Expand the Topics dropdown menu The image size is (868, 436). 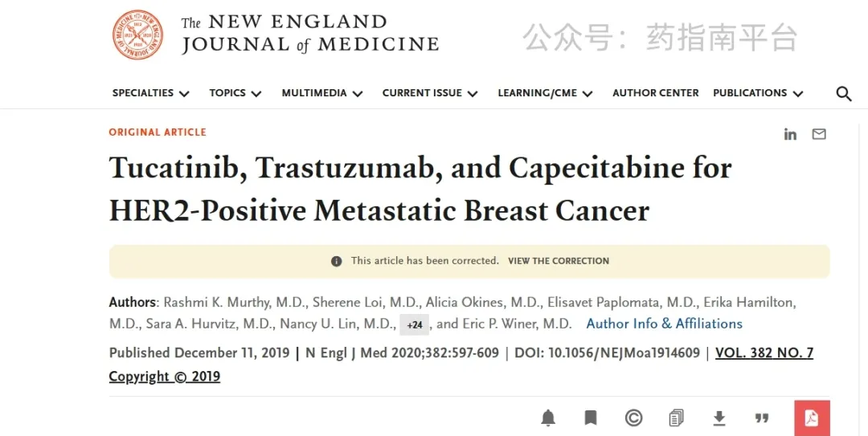[235, 93]
